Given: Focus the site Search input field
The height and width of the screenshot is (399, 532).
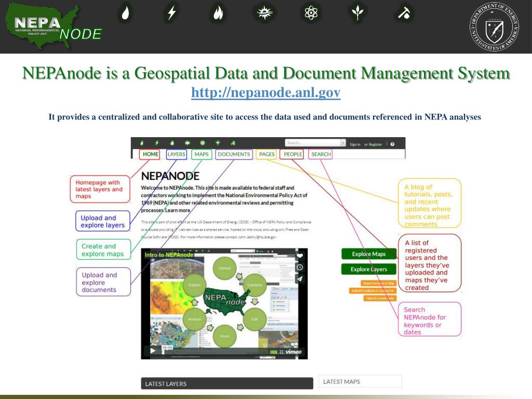Looking at the screenshot, I should click(x=312, y=143).
